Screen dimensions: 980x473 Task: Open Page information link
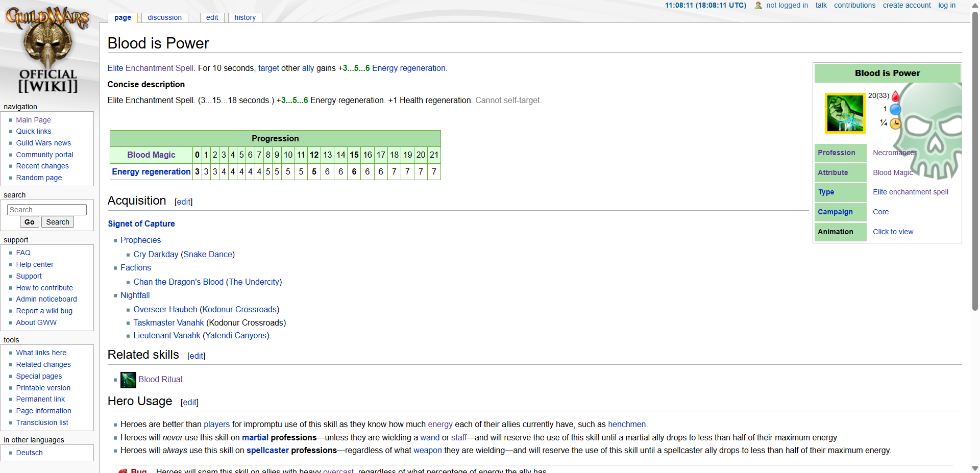(44, 411)
